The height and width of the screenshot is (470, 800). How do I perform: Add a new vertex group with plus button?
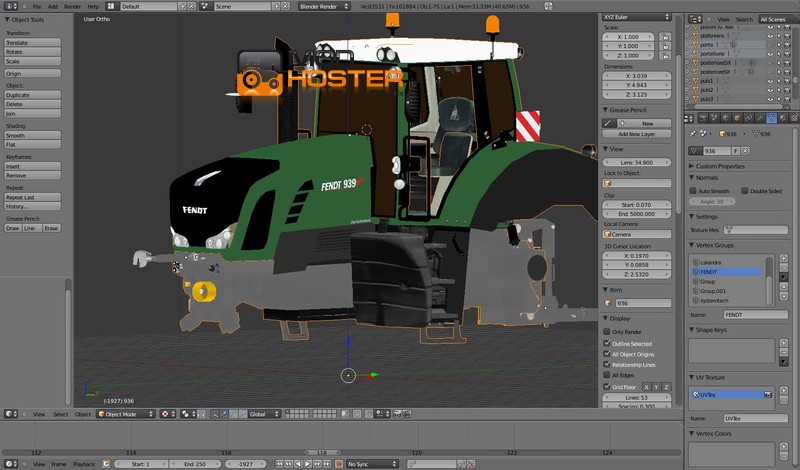(x=784, y=258)
